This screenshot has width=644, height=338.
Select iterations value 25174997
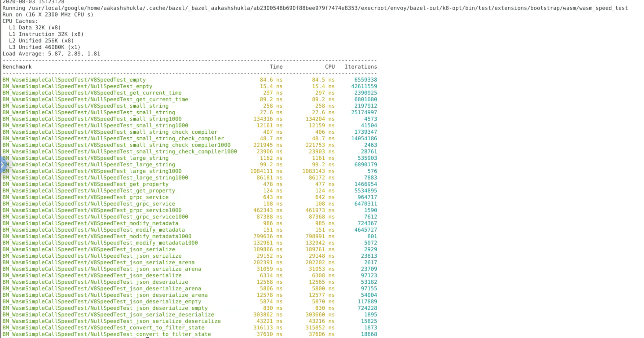point(364,112)
